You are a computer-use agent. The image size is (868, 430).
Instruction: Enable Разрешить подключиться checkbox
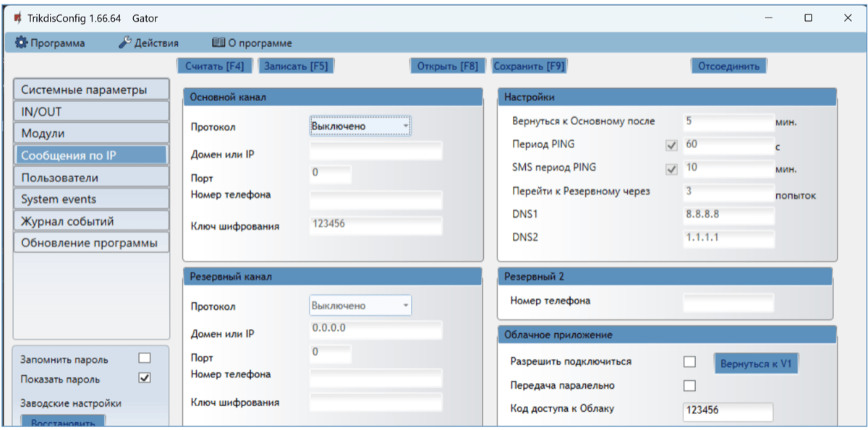click(689, 361)
